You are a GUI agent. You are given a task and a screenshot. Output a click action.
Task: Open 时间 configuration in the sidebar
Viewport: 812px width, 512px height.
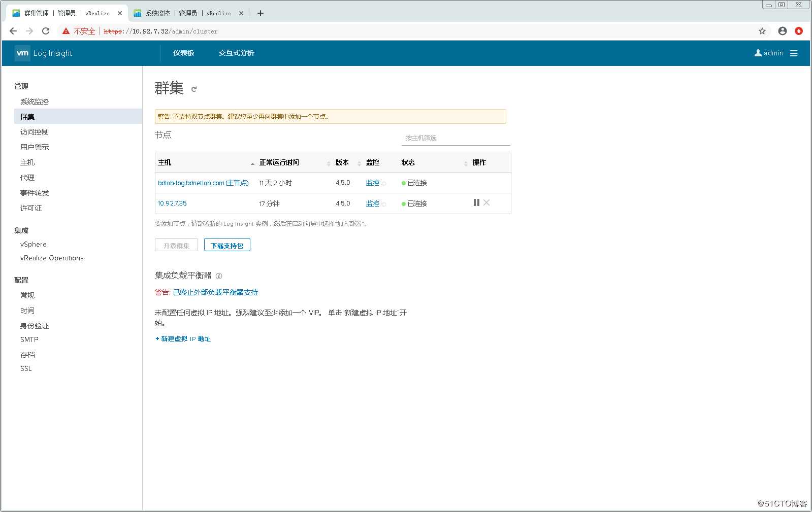tap(27, 311)
